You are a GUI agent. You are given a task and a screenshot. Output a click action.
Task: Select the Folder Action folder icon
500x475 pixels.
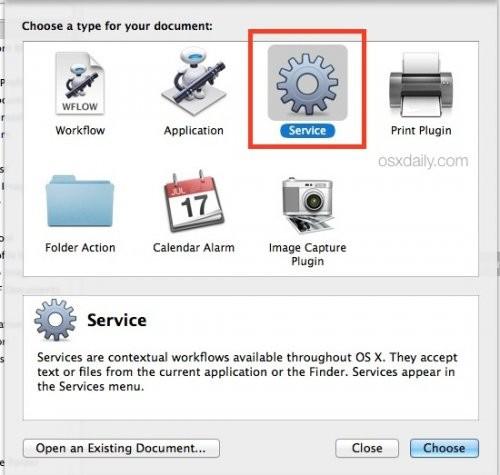click(80, 201)
